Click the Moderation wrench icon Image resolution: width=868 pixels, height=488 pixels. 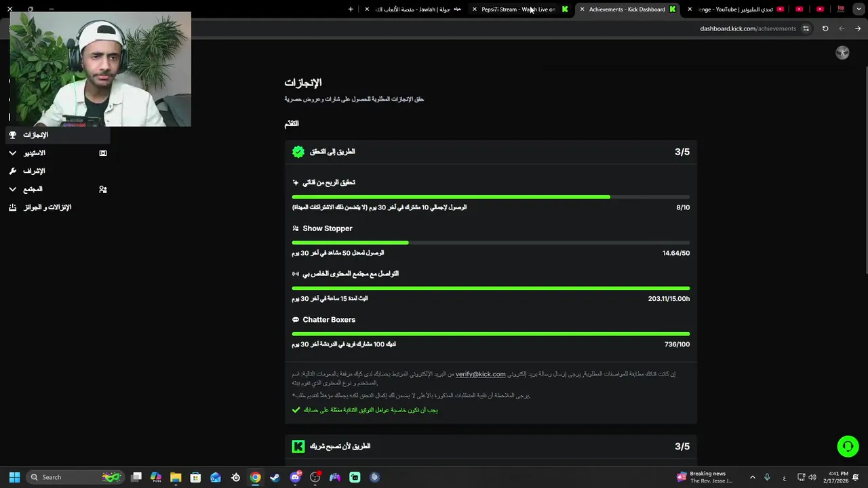12,171
